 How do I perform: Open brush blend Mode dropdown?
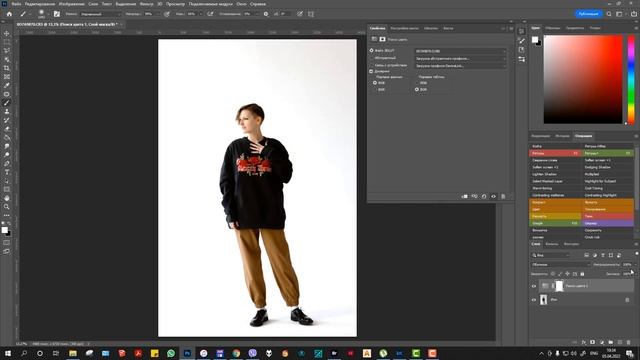click(100, 14)
